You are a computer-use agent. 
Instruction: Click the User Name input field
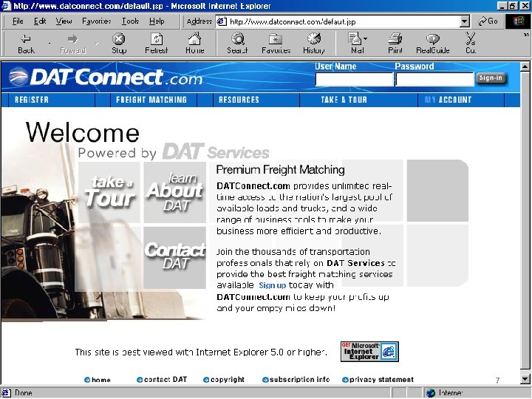[x=354, y=79]
